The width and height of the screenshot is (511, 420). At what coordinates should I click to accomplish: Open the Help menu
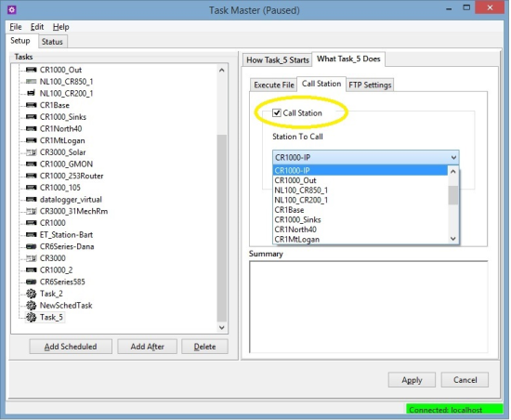point(61,27)
